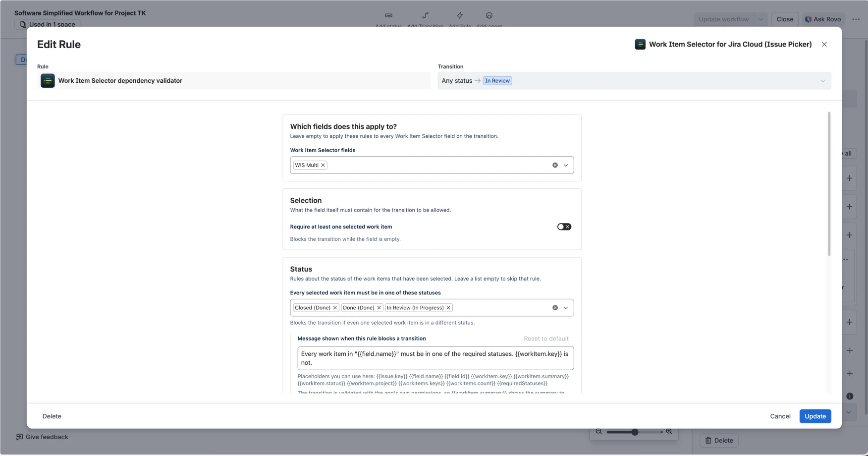Screen dimensions: 868x456
Task: Click the In Review status lozenge
Action: point(497,81)
